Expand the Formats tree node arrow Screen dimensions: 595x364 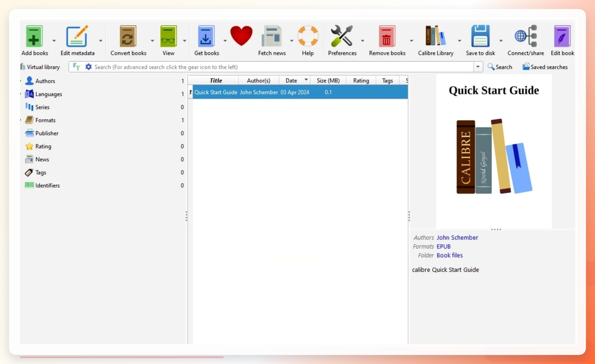21,120
